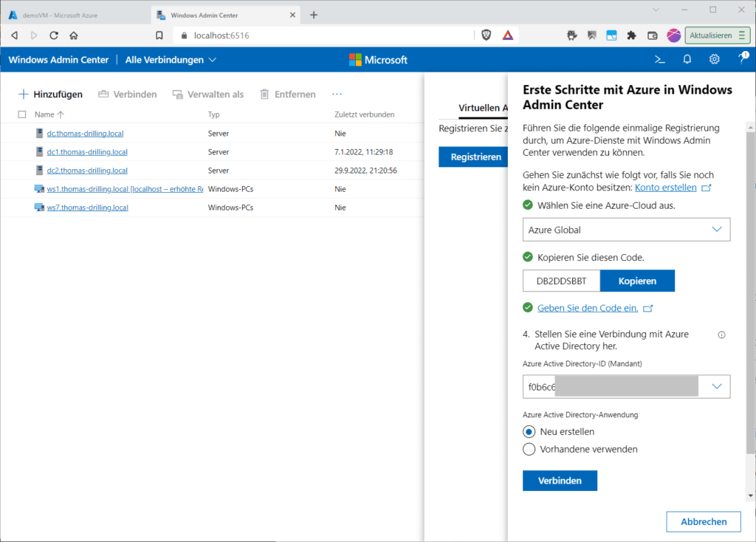Click info icon next to step 4
This screenshot has height=542, width=756.
click(x=721, y=335)
